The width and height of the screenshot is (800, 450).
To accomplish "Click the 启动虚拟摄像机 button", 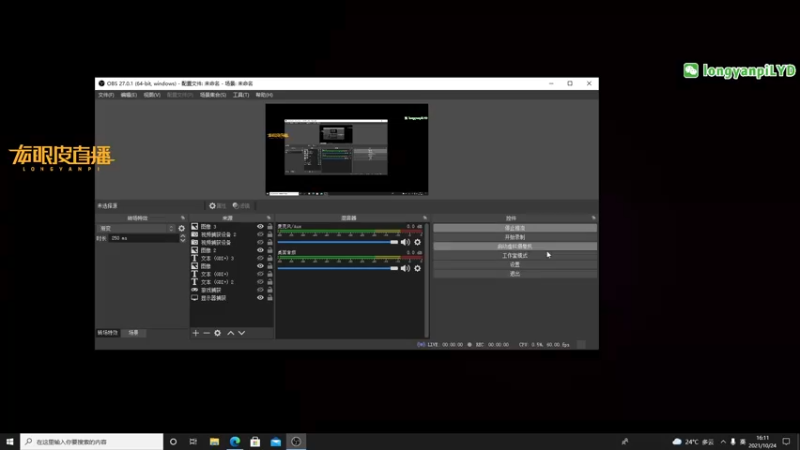I will [515, 246].
